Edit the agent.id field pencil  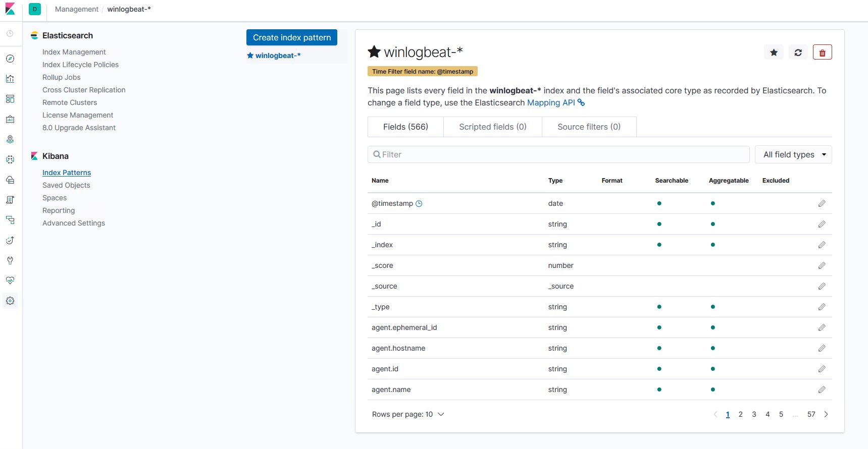coord(822,369)
